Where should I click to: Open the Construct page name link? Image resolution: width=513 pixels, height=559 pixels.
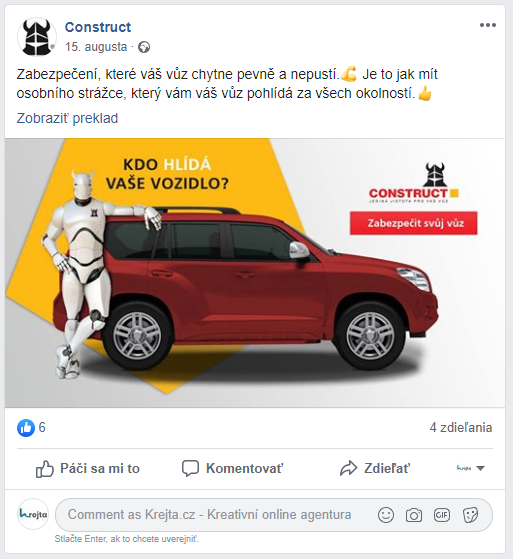(98, 27)
